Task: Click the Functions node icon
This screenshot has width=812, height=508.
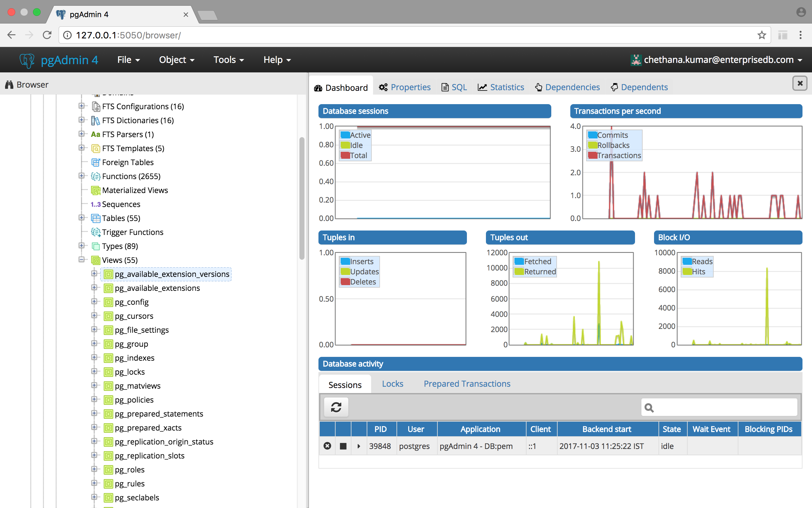Action: point(95,177)
